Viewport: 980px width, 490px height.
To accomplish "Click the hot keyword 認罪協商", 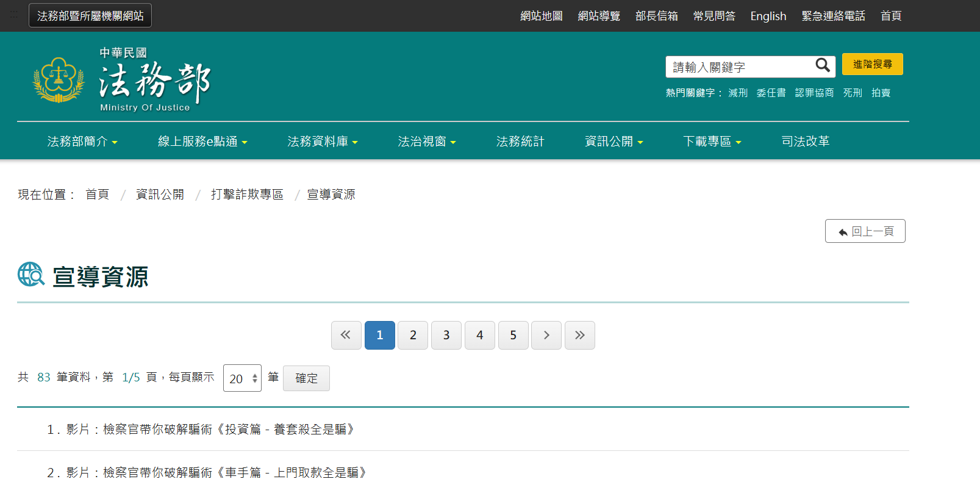I will (815, 93).
